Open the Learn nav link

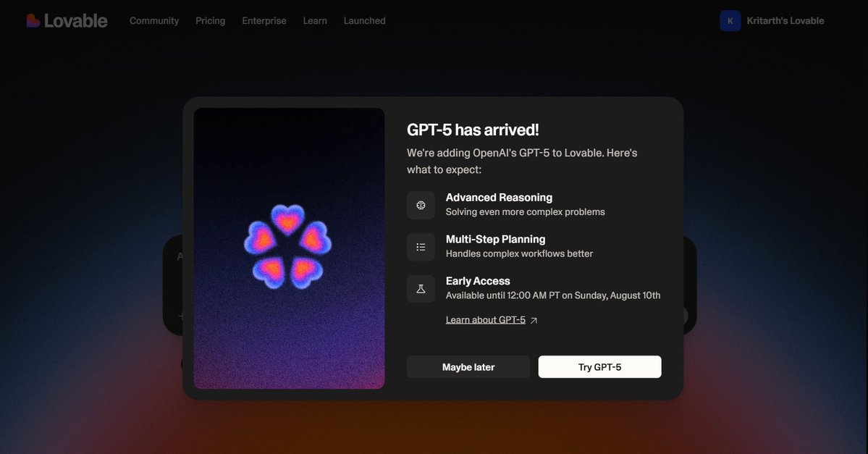coord(315,21)
